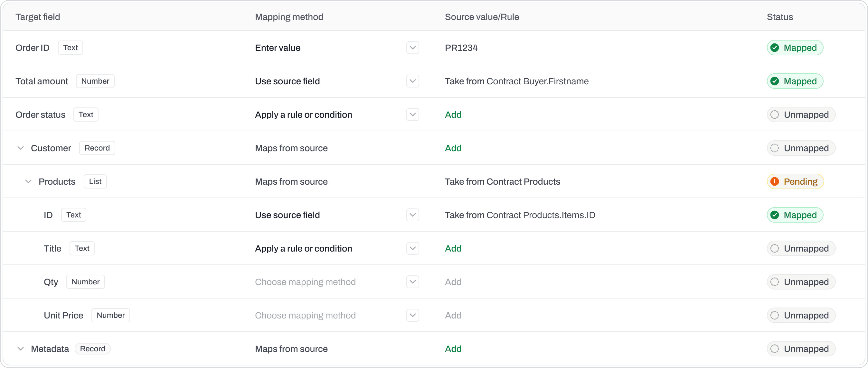The height and width of the screenshot is (368, 868).
Task: Click the dashed circle icon on Order status
Action: click(x=775, y=115)
